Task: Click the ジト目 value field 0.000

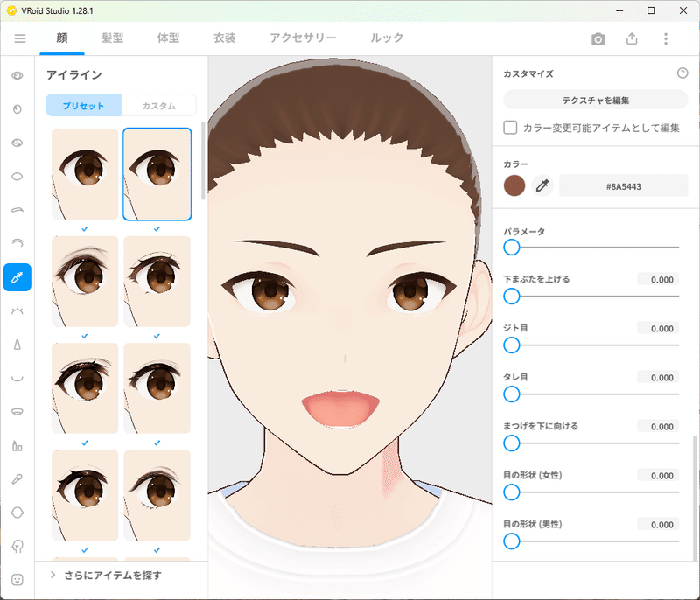Action: [x=658, y=329]
